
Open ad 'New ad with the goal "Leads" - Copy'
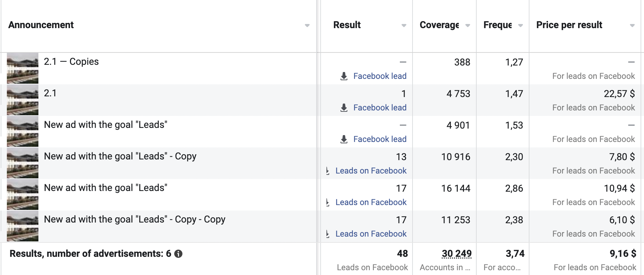pyautogui.click(x=120, y=156)
